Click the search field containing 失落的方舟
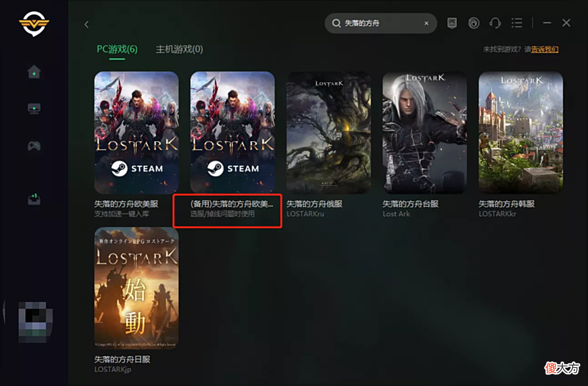The image size is (588, 386). [381, 23]
